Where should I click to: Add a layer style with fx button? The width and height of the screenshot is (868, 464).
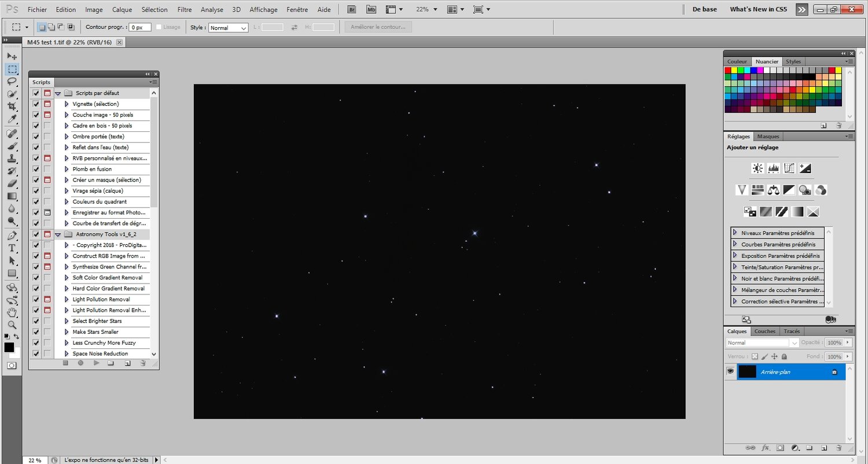point(765,448)
